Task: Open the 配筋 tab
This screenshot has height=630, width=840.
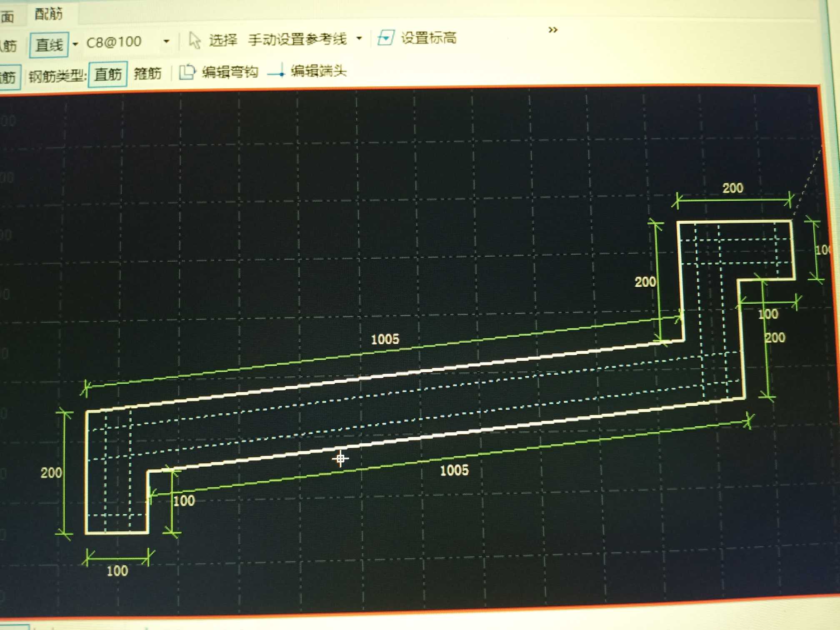Action: (x=48, y=14)
